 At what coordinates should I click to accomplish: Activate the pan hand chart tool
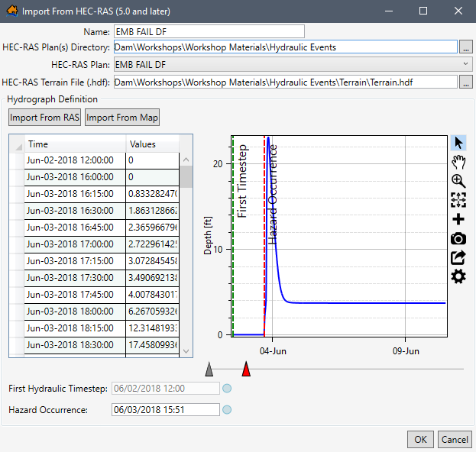click(x=458, y=162)
